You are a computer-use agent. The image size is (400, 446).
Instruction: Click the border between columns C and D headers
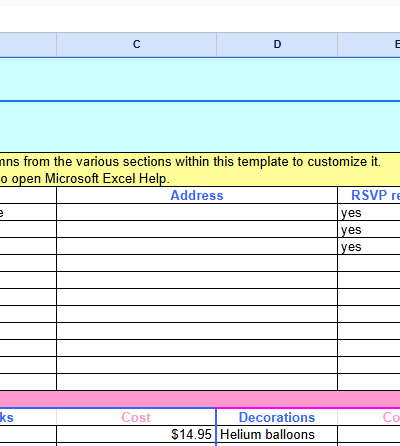coord(216,44)
